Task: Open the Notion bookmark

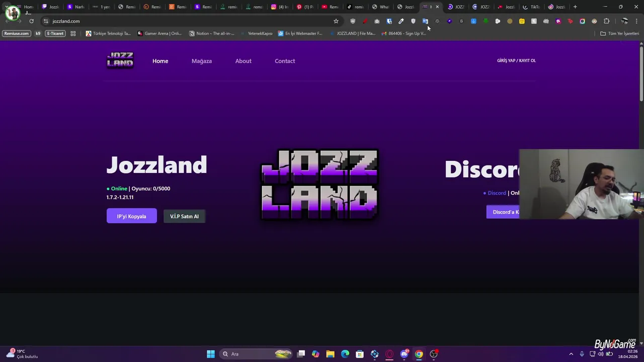Action: (x=212, y=33)
